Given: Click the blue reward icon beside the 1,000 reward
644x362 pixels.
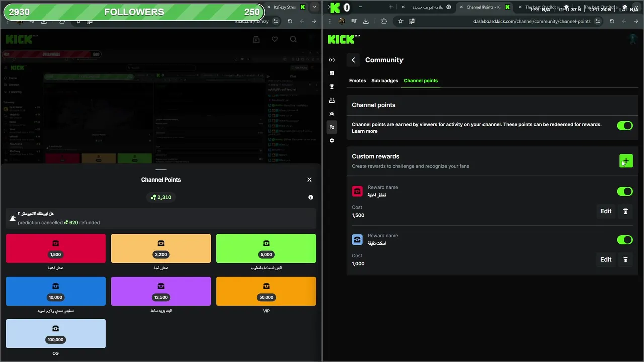Looking at the screenshot, I should click(357, 240).
